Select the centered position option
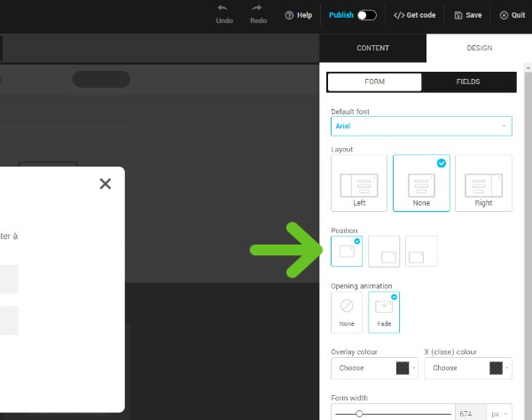The width and height of the screenshot is (532, 420). (x=347, y=252)
